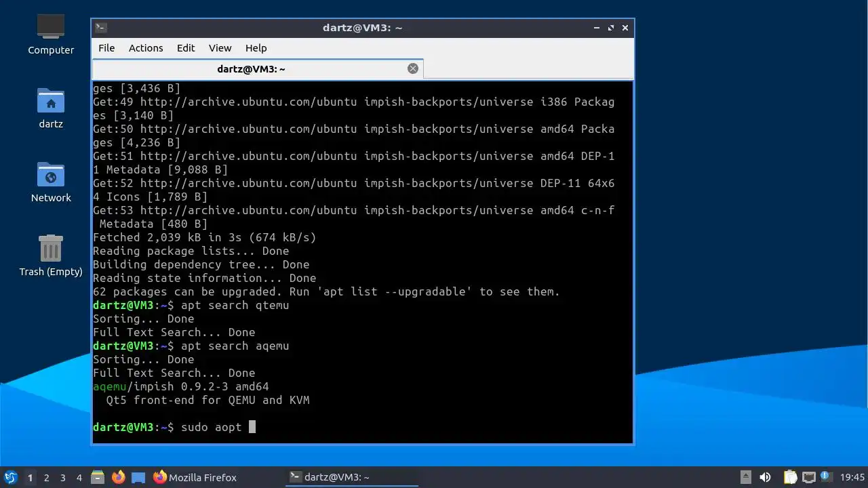Click the 'apt search aqemu' command line
Viewport: 868px width, 488px height.
pos(191,346)
